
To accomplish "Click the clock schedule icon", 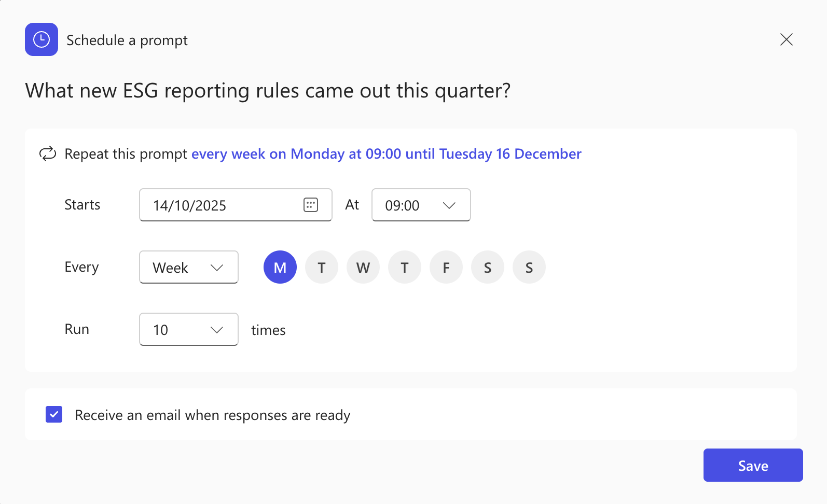I will pyautogui.click(x=42, y=39).
